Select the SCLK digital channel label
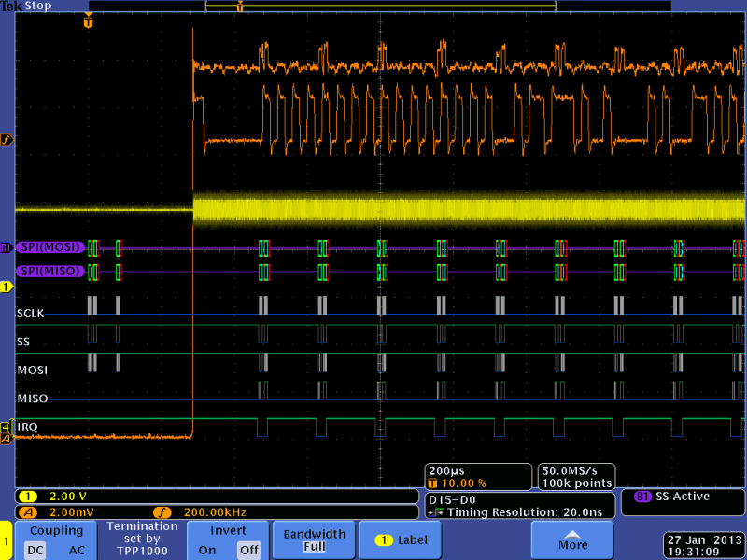Screen dimensions: 747x560 [31, 314]
